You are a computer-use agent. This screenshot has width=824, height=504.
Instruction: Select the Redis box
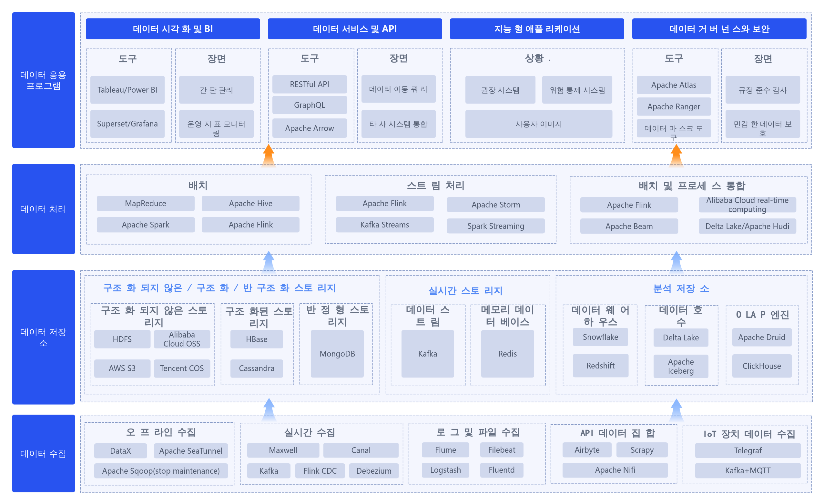point(507,354)
